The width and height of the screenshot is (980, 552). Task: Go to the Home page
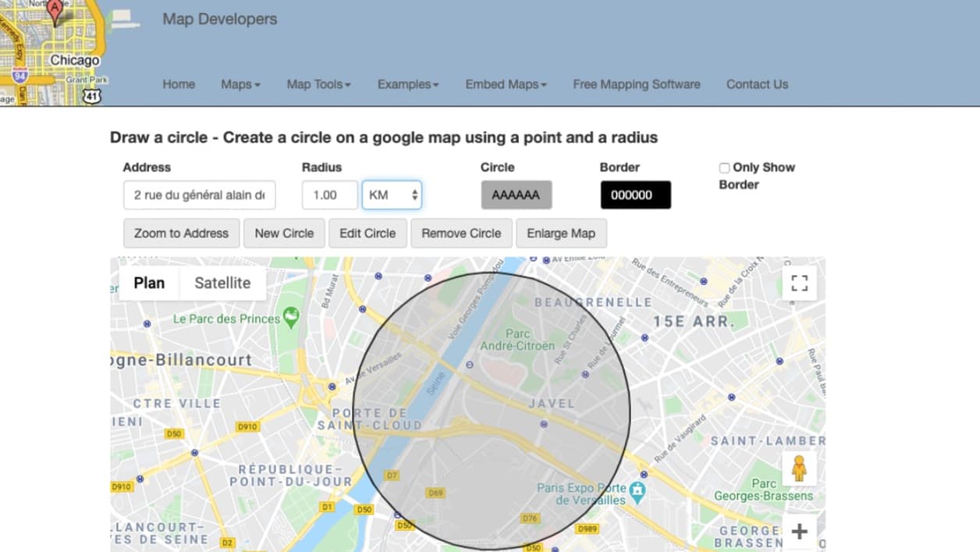179,84
